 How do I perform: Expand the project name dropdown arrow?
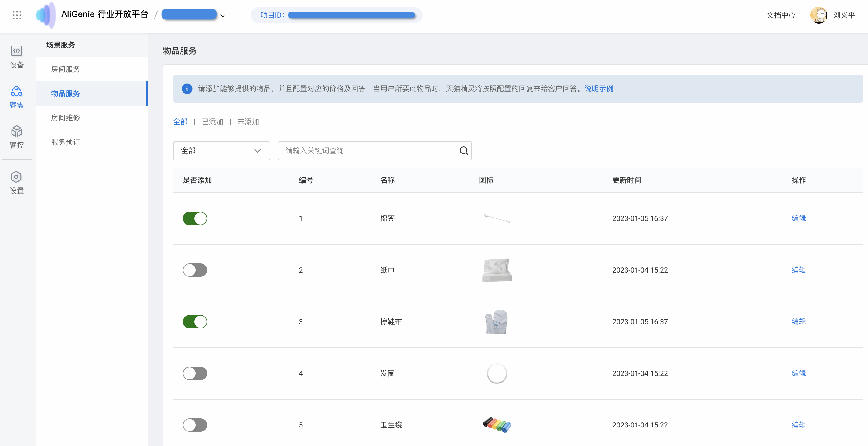(223, 15)
